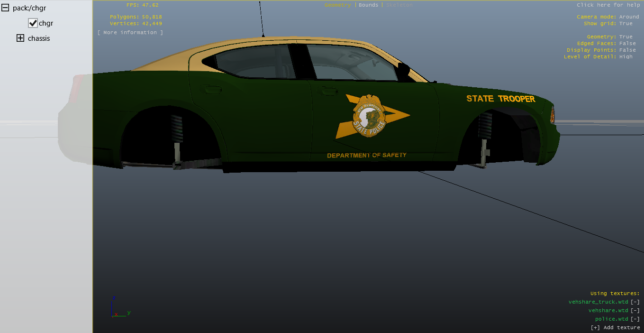Switch to the Skeleton view tab

(x=399, y=5)
